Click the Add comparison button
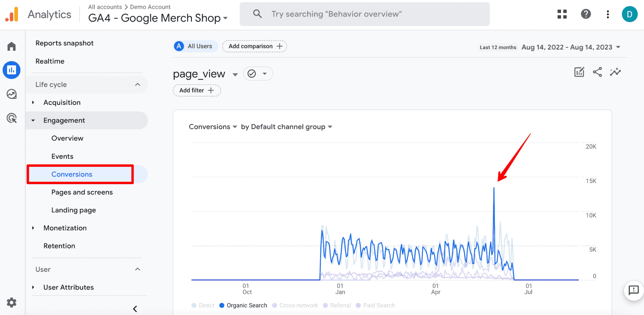 pos(254,46)
